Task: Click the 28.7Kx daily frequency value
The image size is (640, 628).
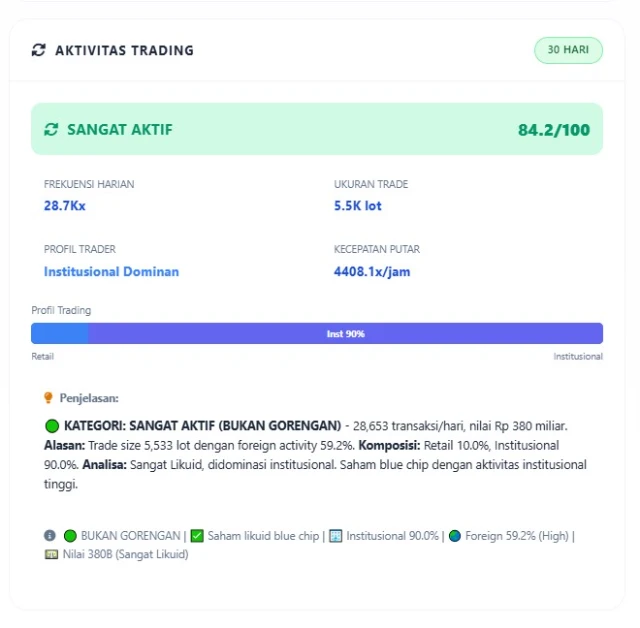Action: pyautogui.click(x=65, y=206)
